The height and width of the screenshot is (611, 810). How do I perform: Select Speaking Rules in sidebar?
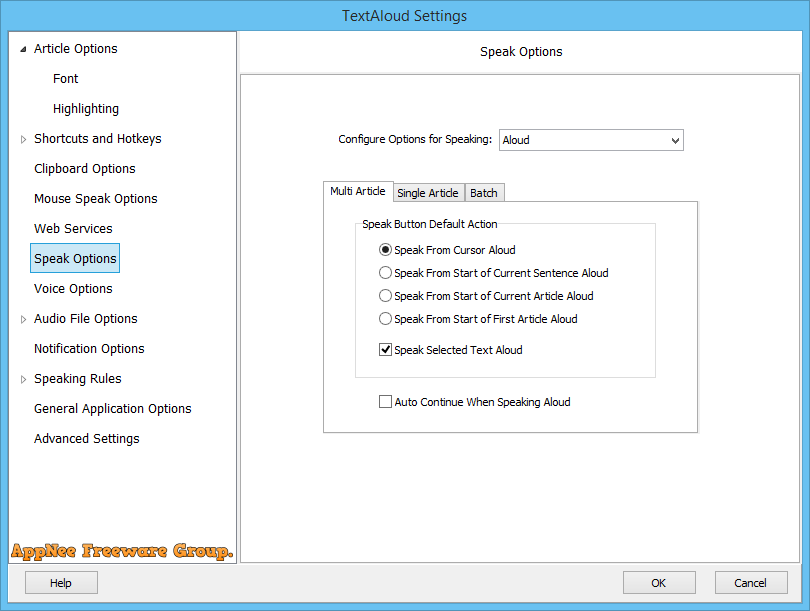pos(77,378)
